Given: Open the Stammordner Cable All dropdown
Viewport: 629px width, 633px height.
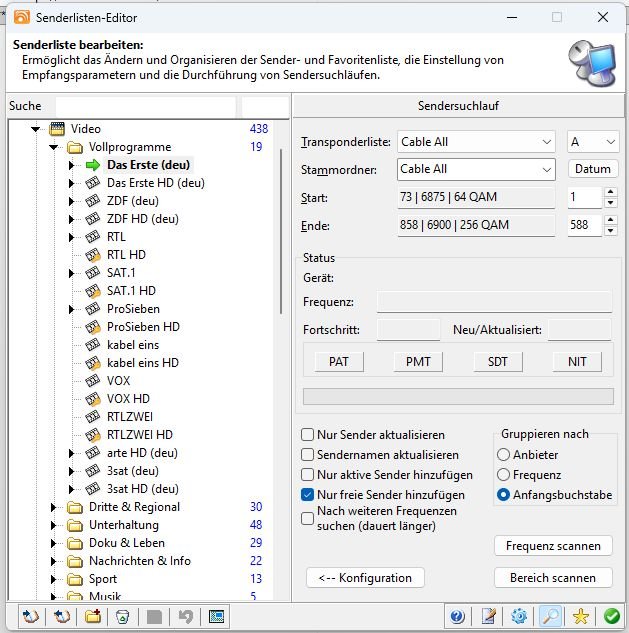Looking at the screenshot, I should (x=476, y=169).
